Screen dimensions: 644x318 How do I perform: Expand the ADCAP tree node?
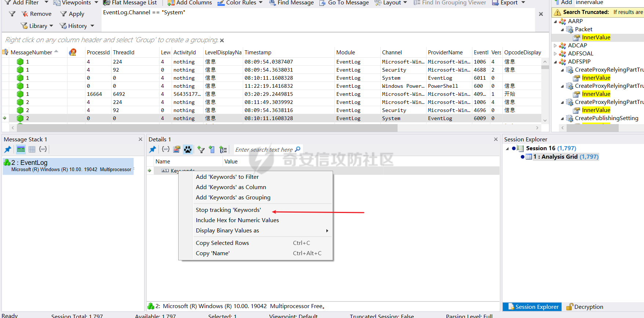point(555,46)
